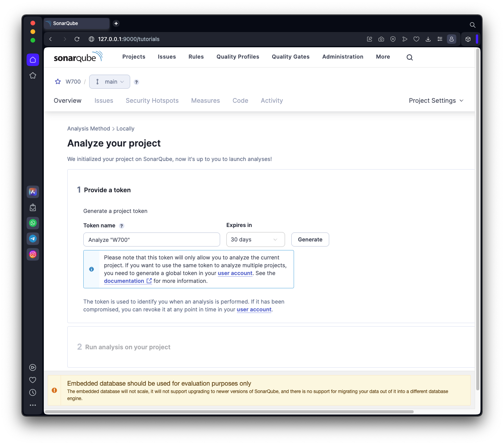Screen dimensions: 504x445
Task: Open the More menu in the top navigation
Action: pos(383,57)
